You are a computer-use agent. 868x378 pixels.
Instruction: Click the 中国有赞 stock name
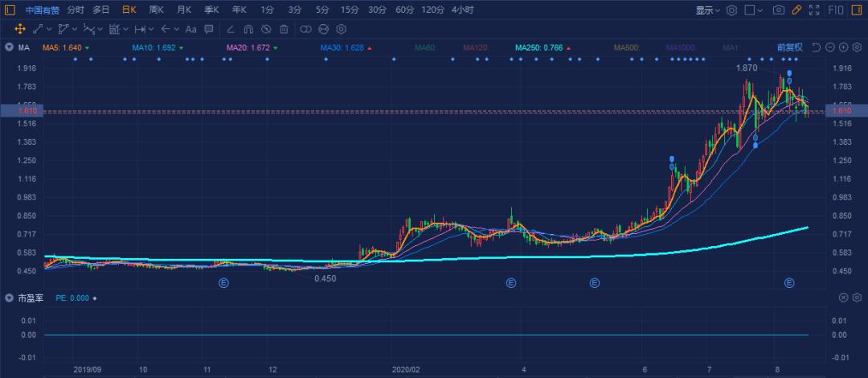[42, 10]
